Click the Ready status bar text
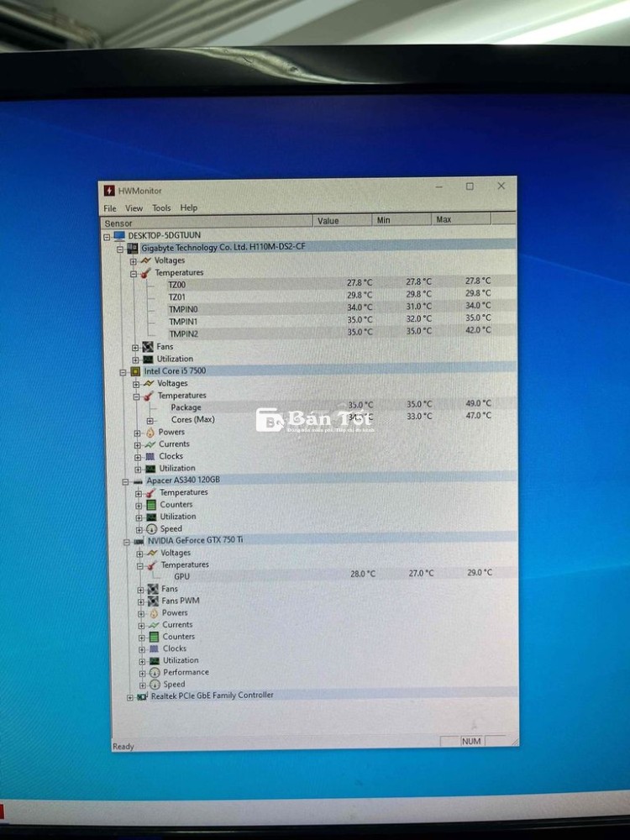630x840 pixels. click(x=123, y=746)
